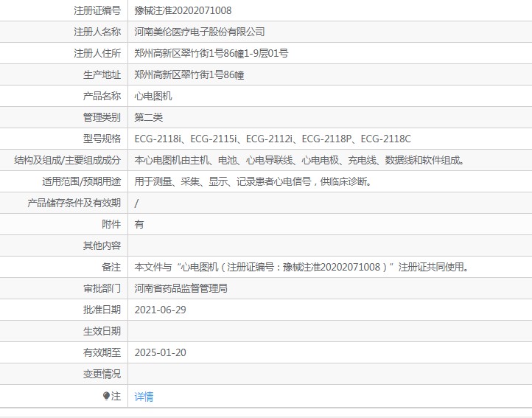Click the 管理类别 label
532x418 pixels.
[102, 117]
